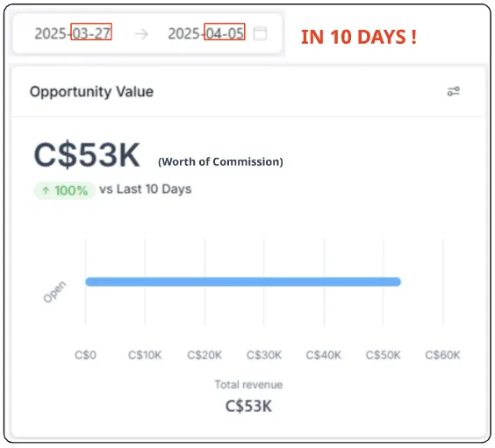This screenshot has width=495, height=448.
Task: Click the Total revenue C$53K amount
Action: [x=248, y=406]
